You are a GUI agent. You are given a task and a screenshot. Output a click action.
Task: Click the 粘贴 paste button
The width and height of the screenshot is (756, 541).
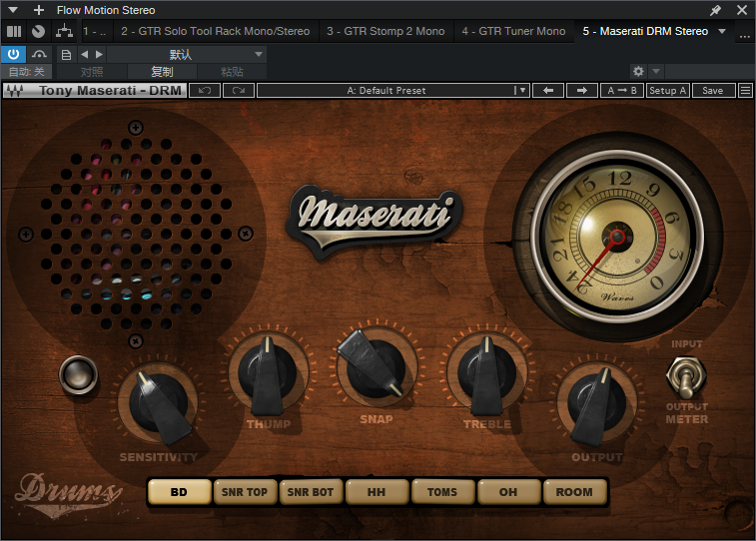click(232, 72)
